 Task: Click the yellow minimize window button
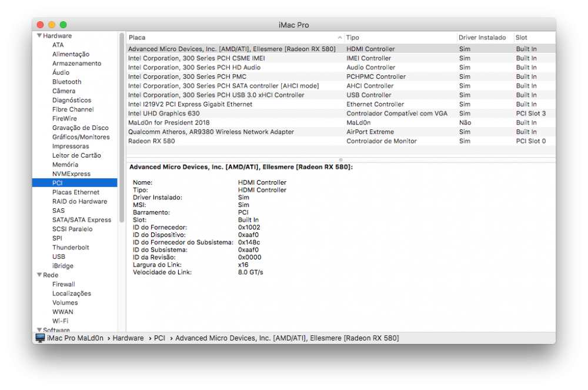tap(52, 25)
